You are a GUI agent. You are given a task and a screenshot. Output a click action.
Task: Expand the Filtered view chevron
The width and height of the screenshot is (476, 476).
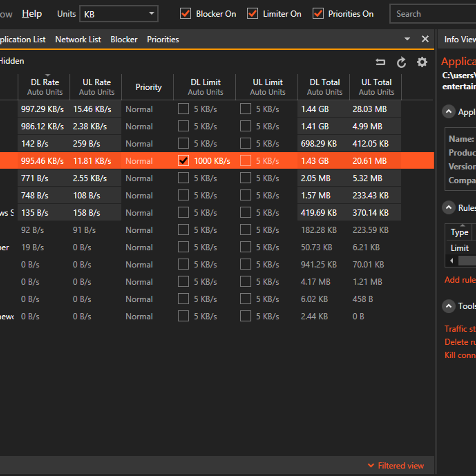371,465
